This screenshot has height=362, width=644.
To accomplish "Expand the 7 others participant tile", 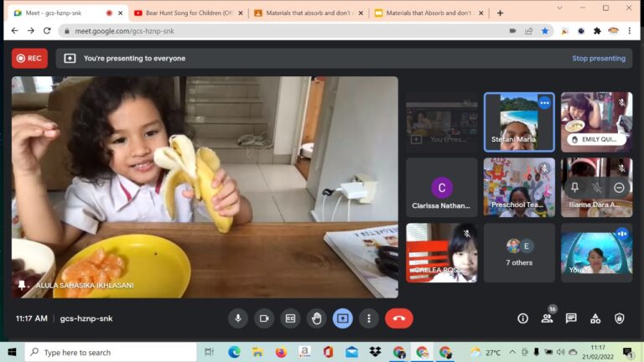I will (x=519, y=252).
